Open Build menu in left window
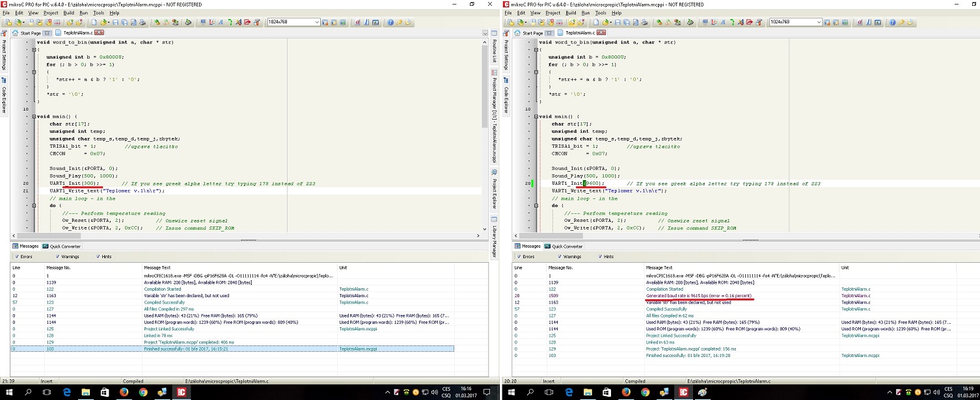This screenshot has height=400, width=980. click(x=68, y=12)
